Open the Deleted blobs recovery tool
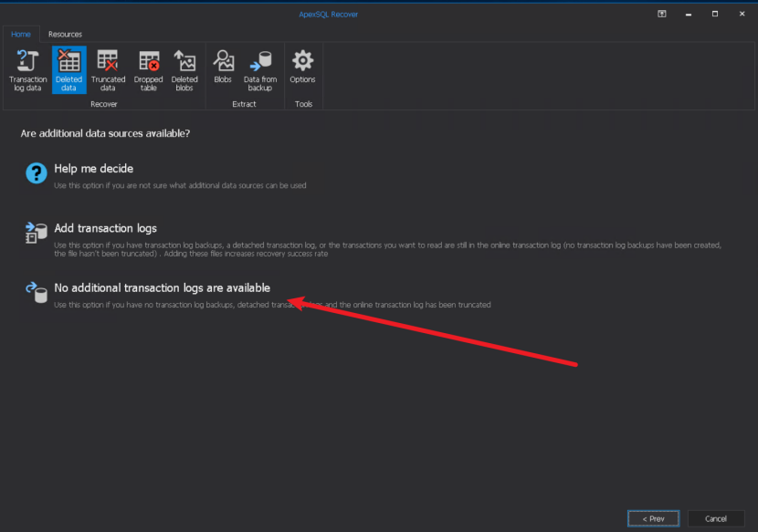This screenshot has height=532, width=758. [x=184, y=71]
